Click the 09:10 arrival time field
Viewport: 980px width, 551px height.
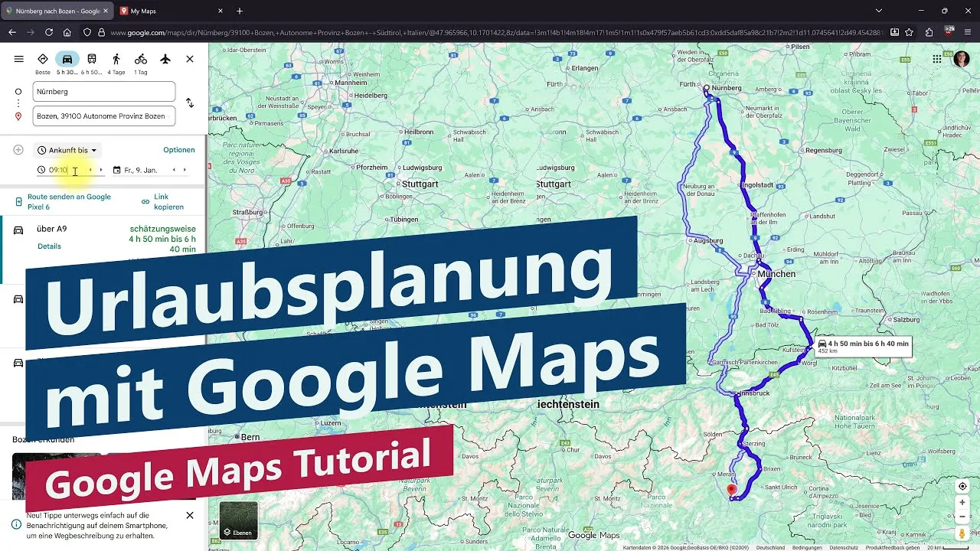point(57,170)
